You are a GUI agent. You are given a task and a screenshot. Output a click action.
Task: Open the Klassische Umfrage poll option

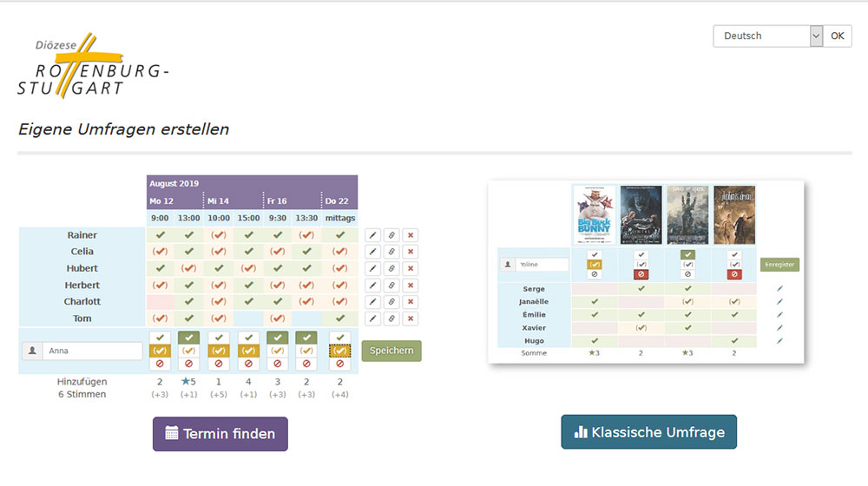pos(648,432)
